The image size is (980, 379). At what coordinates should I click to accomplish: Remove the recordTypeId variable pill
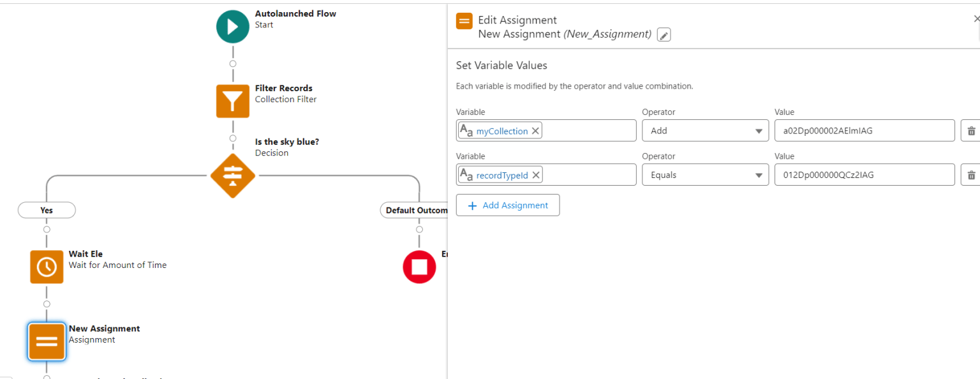coord(535,174)
